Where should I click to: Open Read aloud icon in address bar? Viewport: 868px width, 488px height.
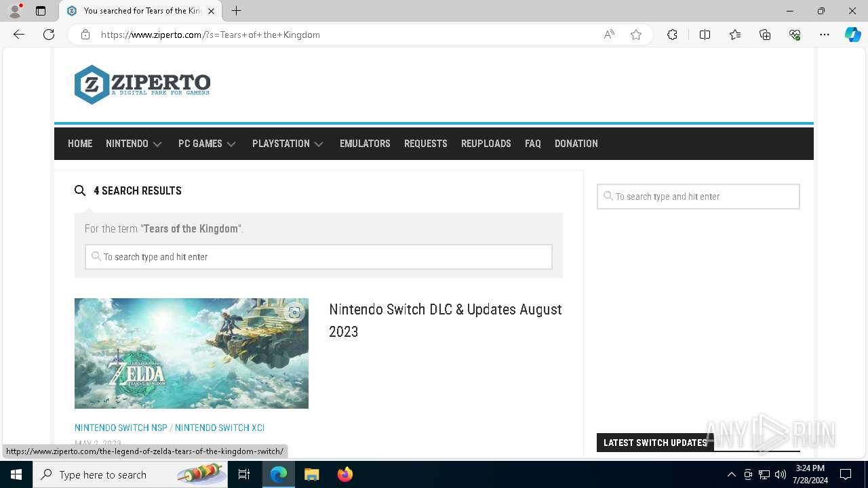click(609, 35)
